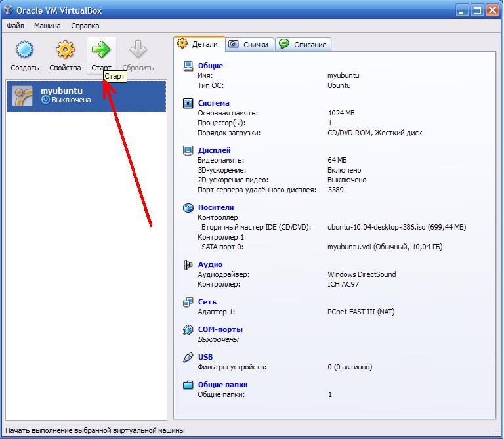Open the Файл menu

click(x=15, y=26)
